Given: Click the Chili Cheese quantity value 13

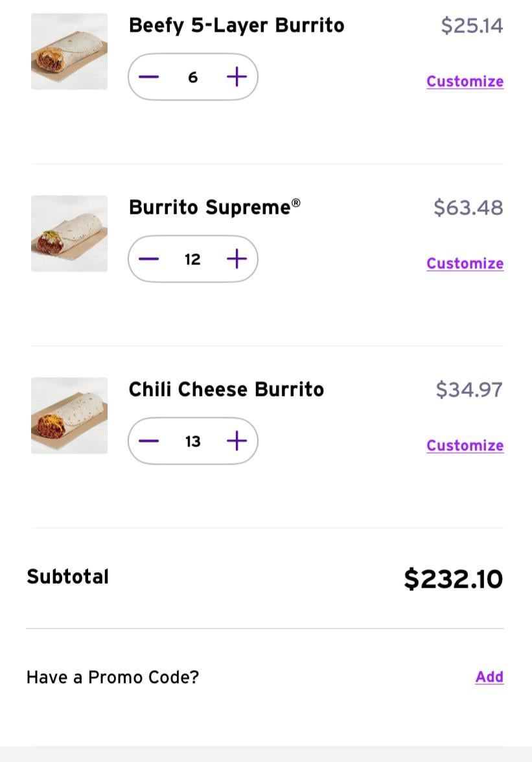Looking at the screenshot, I should 192,442.
